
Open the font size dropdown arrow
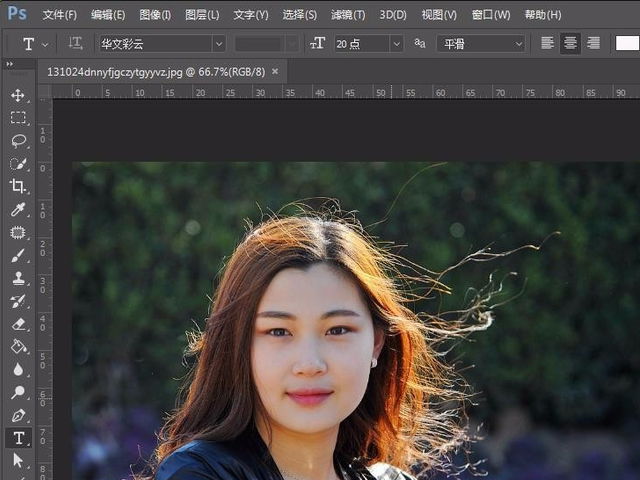(396, 44)
